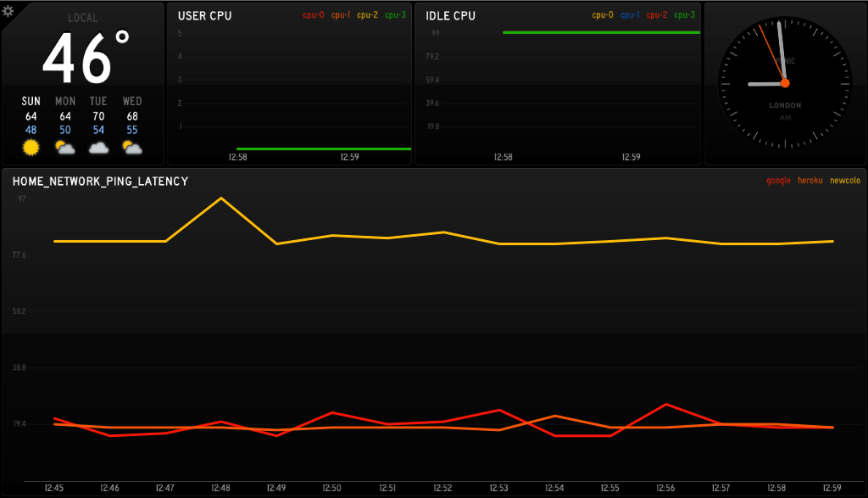Click the heroku series legend label
Image resolution: width=868 pixels, height=498 pixels.
(x=810, y=181)
